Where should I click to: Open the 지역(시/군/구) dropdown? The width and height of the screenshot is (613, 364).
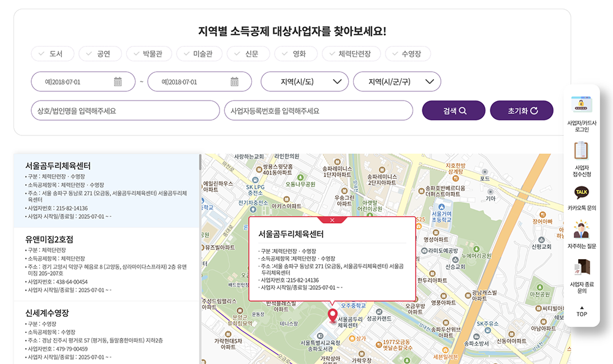point(397,82)
